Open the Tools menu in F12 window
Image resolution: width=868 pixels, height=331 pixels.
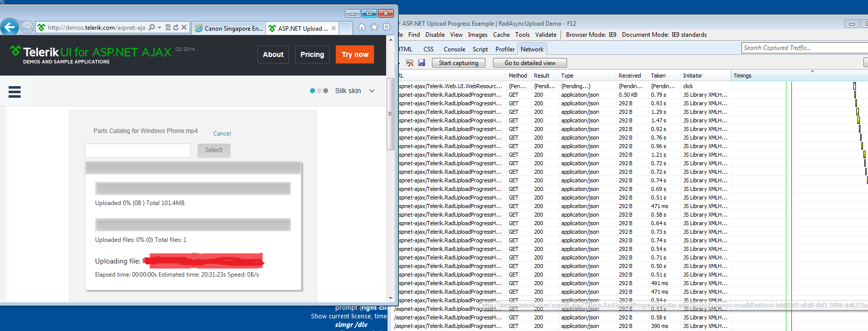(522, 35)
